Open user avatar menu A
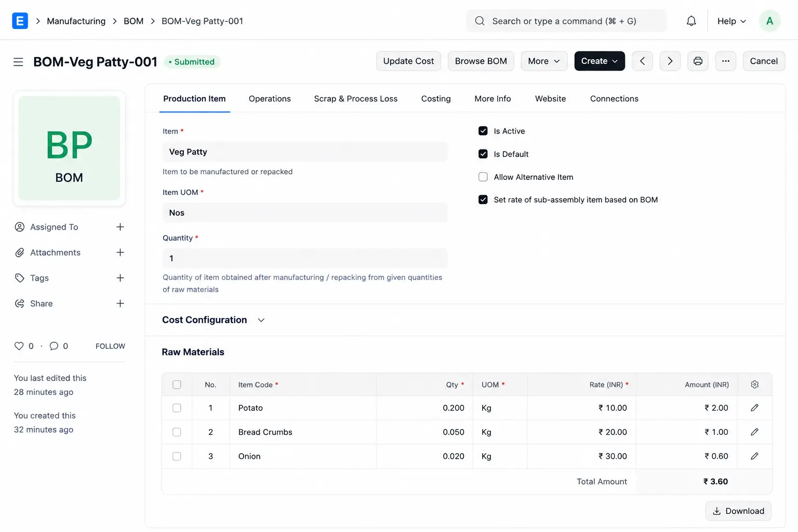The width and height of the screenshot is (798, 532). pyautogui.click(x=769, y=21)
